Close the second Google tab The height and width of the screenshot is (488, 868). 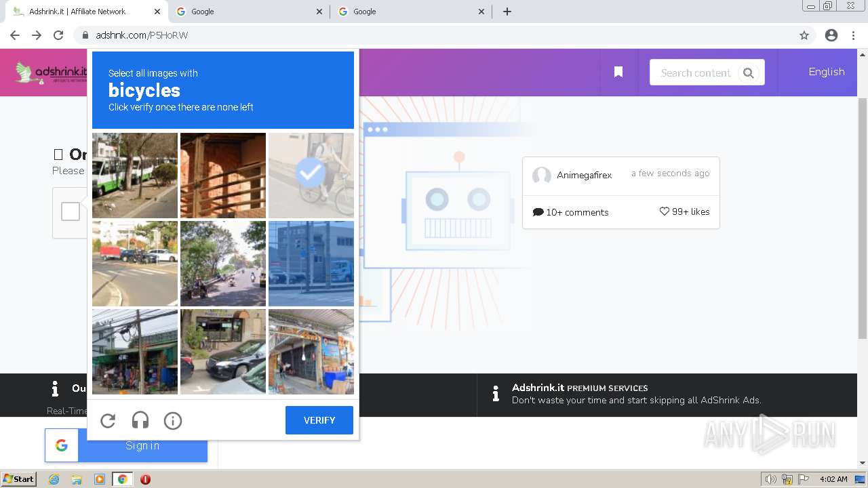coord(319,12)
